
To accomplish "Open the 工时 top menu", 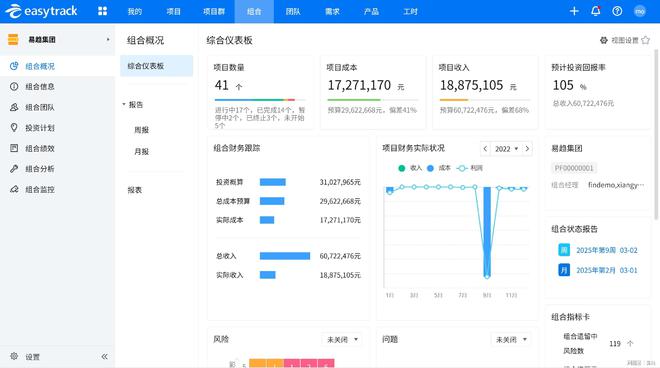I will pos(410,11).
